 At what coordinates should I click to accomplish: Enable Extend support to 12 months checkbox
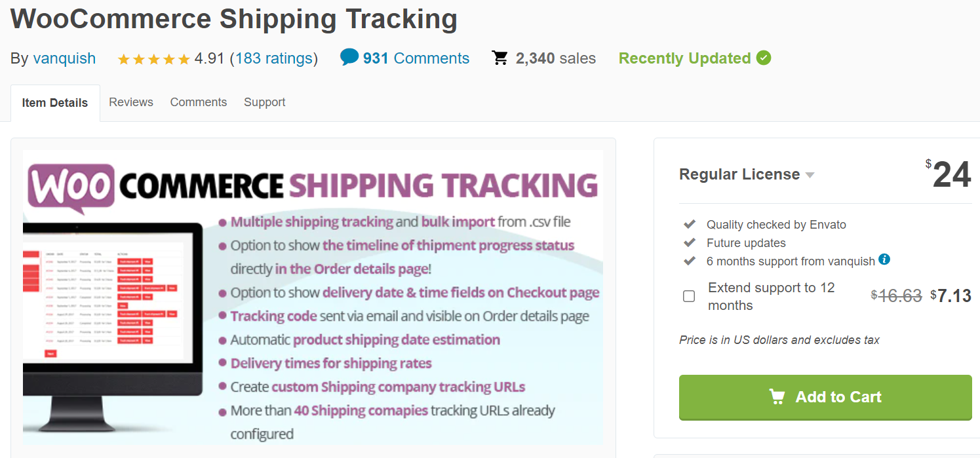coord(689,296)
